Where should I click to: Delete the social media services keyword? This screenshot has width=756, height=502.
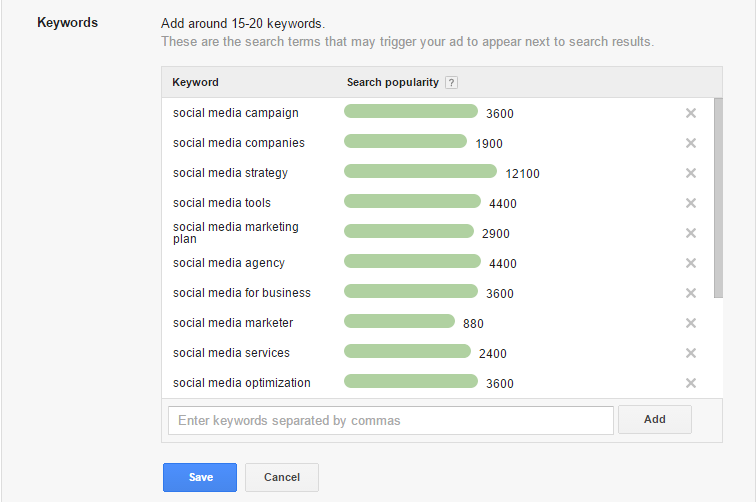coord(690,353)
